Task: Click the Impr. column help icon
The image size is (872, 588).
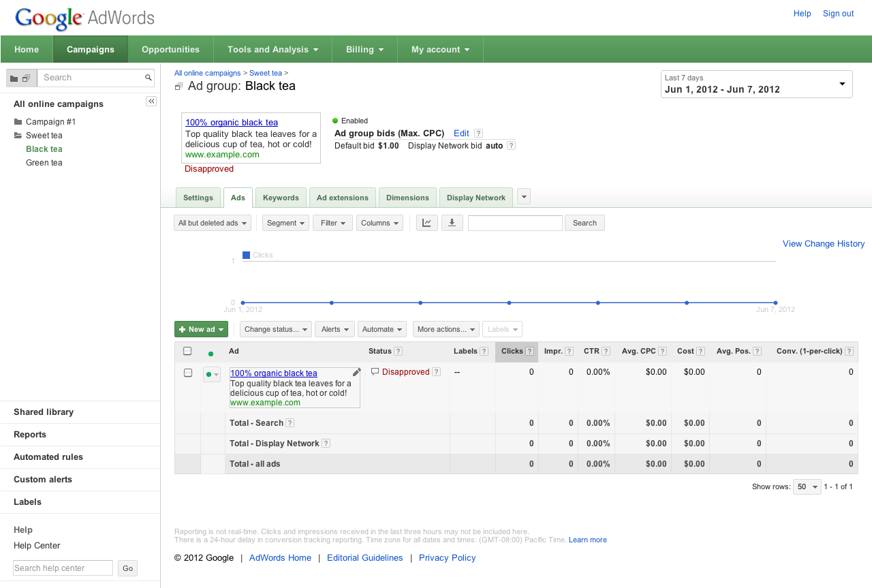Action: [569, 352]
